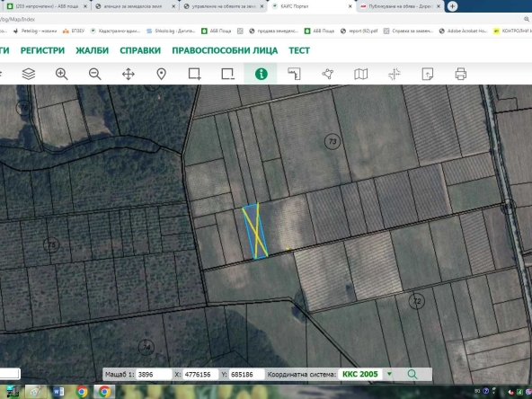
Task: Activate the pan move-arrows tool
Action: pyautogui.click(x=129, y=74)
